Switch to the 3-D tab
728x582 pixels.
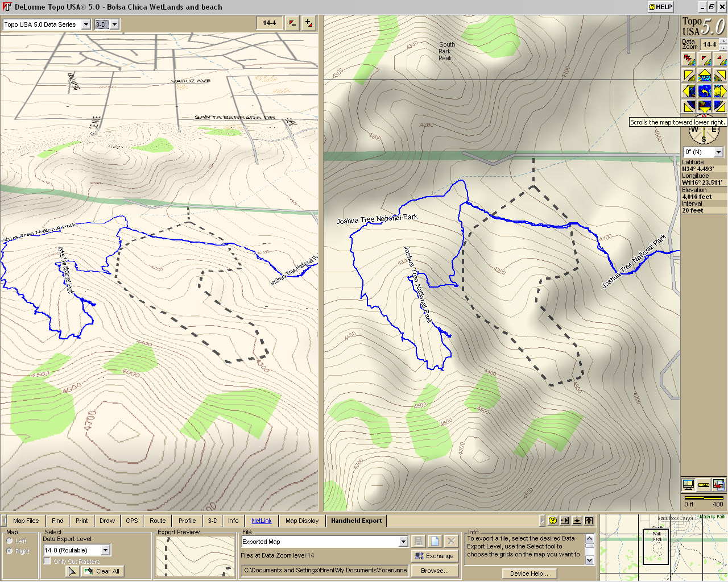pyautogui.click(x=212, y=521)
